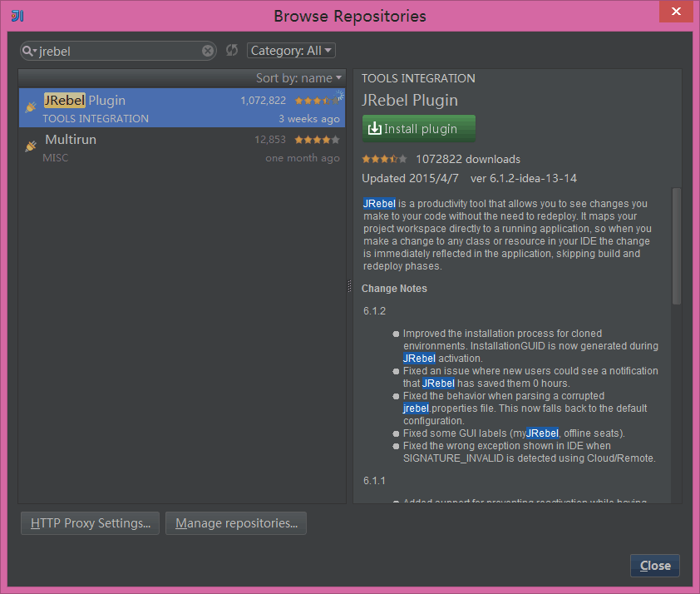Click highlighted JRebel at description start
Image resolution: width=700 pixels, height=594 pixels.
[x=379, y=204]
